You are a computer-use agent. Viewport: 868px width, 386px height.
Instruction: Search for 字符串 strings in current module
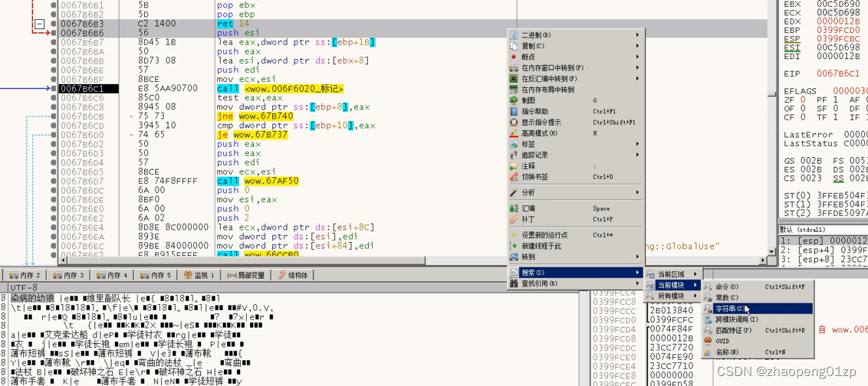point(758,308)
